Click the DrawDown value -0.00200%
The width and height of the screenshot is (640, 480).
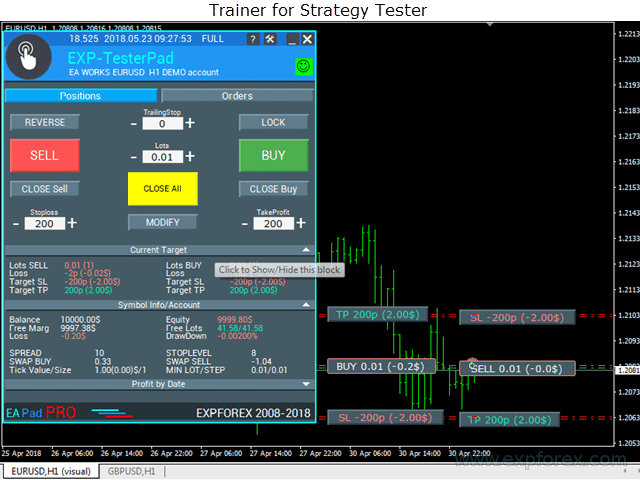tap(238, 336)
